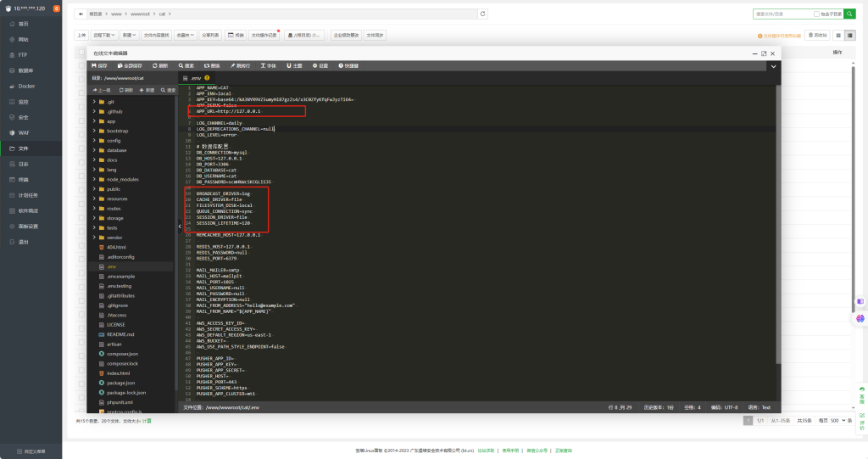Viewport: 868px width, 459px height.
Task: Switch to grid icon view
Action: coord(838,35)
